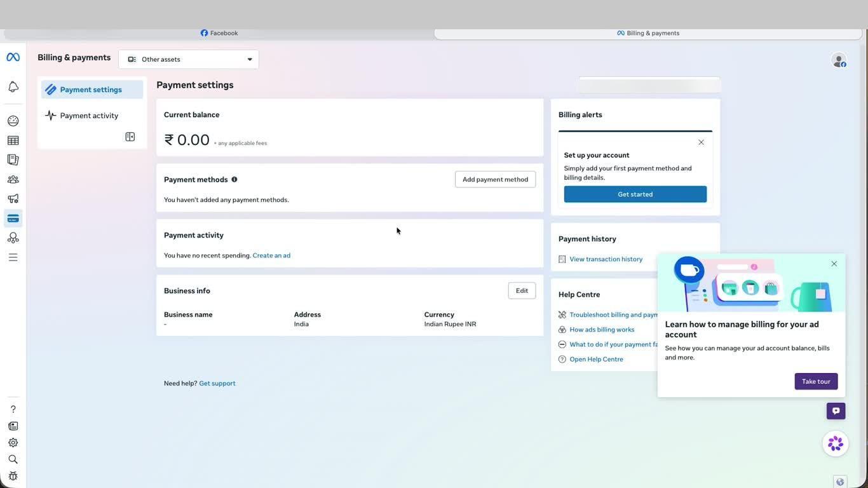Expand the Other assets dropdown
868x488 pixels.
(189, 59)
